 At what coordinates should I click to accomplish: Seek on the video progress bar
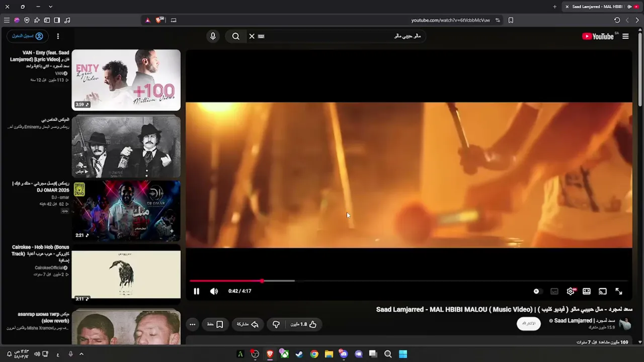point(409,281)
